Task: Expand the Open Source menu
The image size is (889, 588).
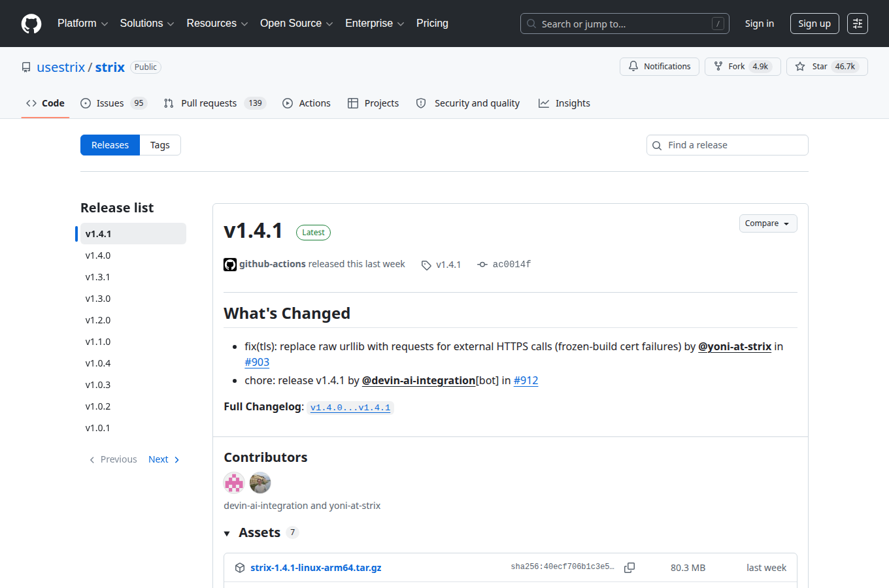Action: pos(296,24)
